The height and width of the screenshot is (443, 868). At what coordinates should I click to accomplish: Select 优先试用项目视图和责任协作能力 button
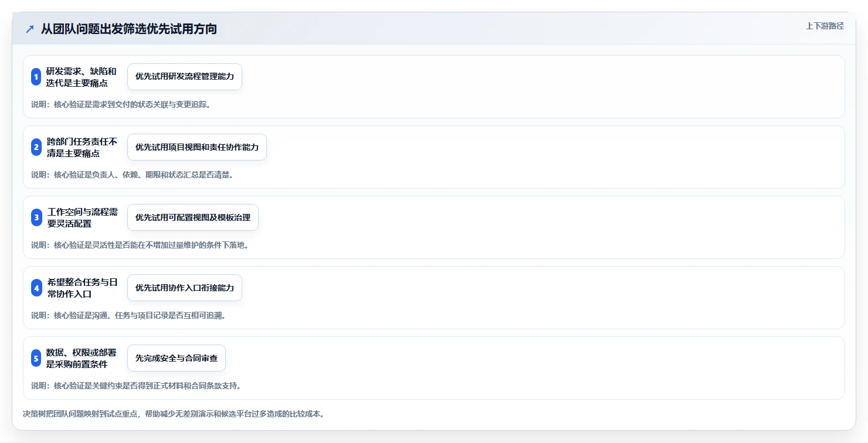197,147
